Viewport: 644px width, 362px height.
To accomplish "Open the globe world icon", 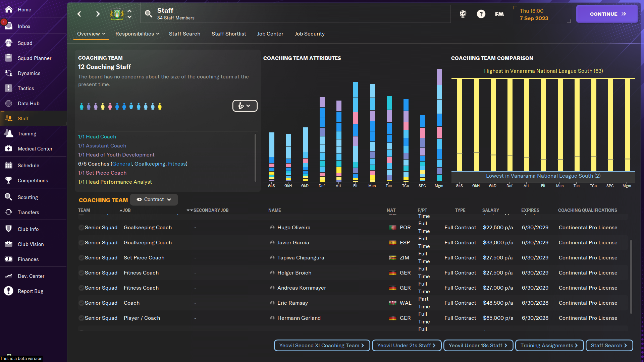I will point(463,14).
